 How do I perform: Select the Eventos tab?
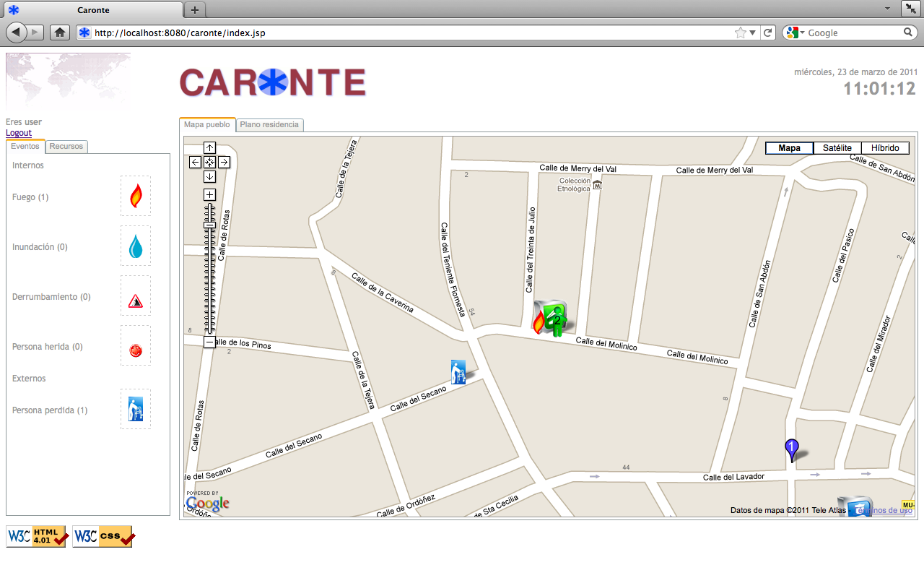coord(25,146)
